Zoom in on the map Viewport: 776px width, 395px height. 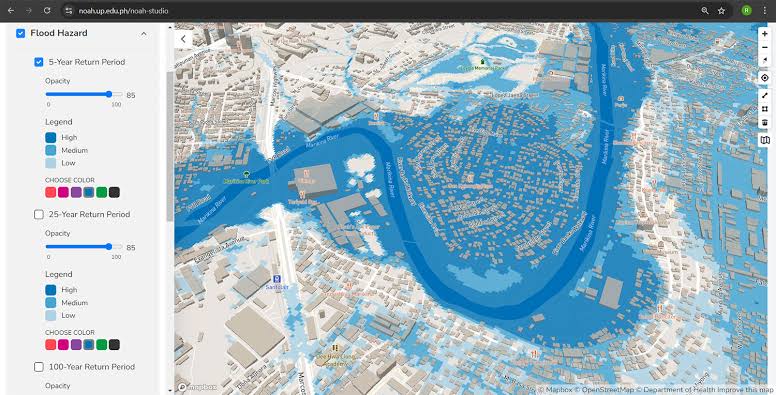[x=765, y=34]
